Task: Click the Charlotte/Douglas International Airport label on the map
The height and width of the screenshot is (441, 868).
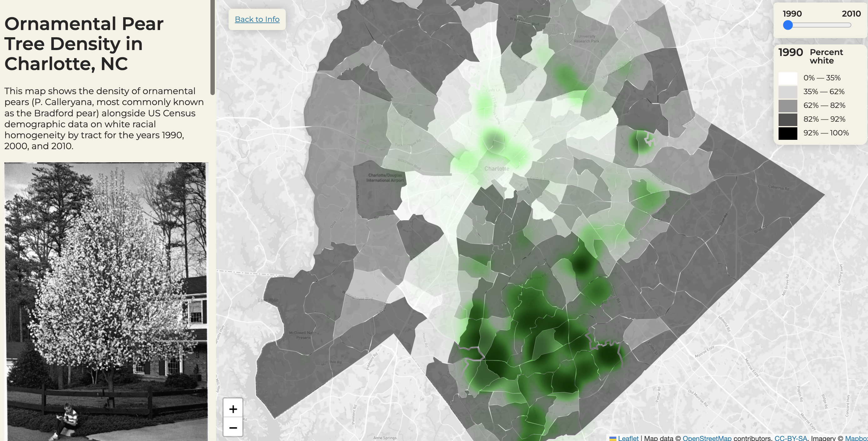Action: coord(385,178)
